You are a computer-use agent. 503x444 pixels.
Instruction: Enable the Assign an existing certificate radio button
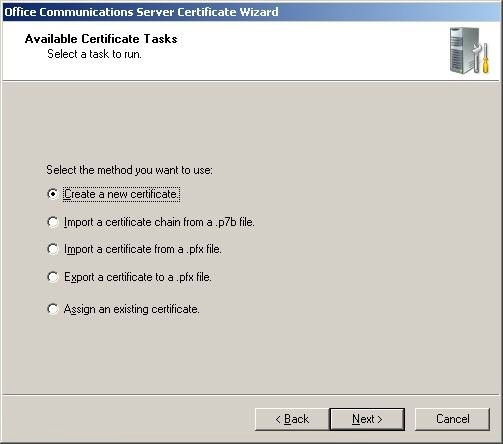[53, 309]
